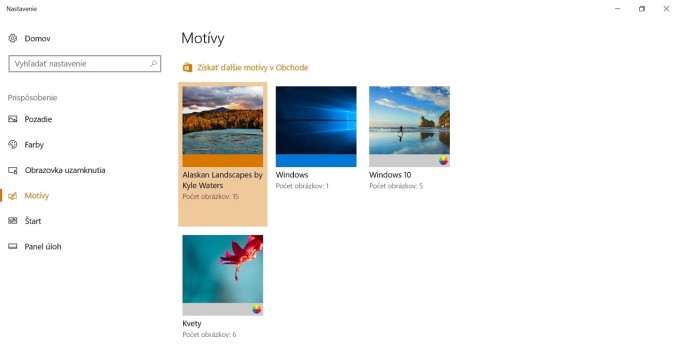Click the color wheel on Kvety theme
This screenshot has height=361, width=679.
click(x=257, y=309)
